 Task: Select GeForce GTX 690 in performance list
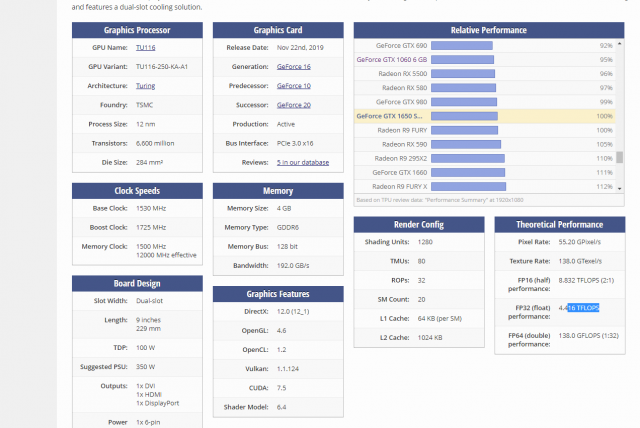tap(401, 46)
